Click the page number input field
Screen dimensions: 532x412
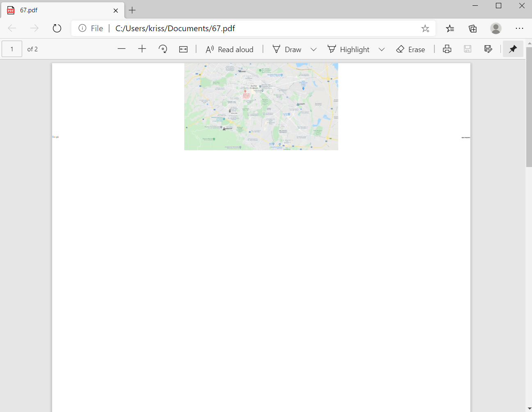(12, 49)
